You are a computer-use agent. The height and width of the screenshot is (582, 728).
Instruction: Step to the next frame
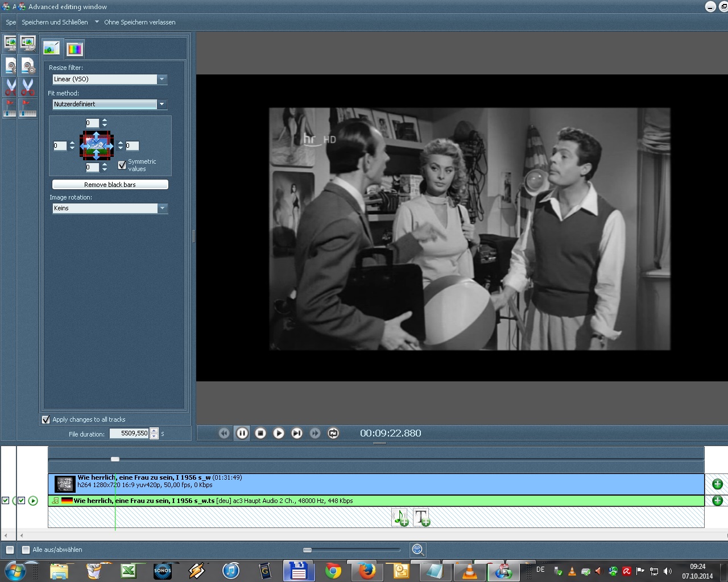point(297,433)
